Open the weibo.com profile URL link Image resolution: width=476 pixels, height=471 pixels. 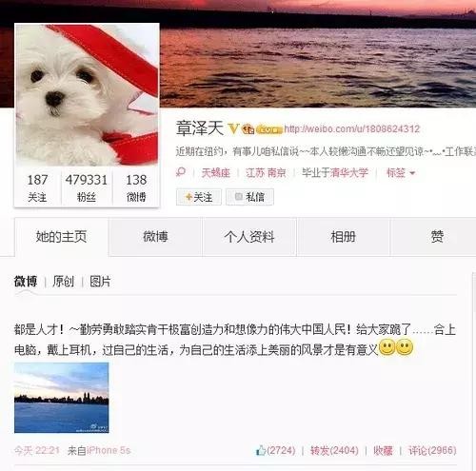pyautogui.click(x=352, y=128)
